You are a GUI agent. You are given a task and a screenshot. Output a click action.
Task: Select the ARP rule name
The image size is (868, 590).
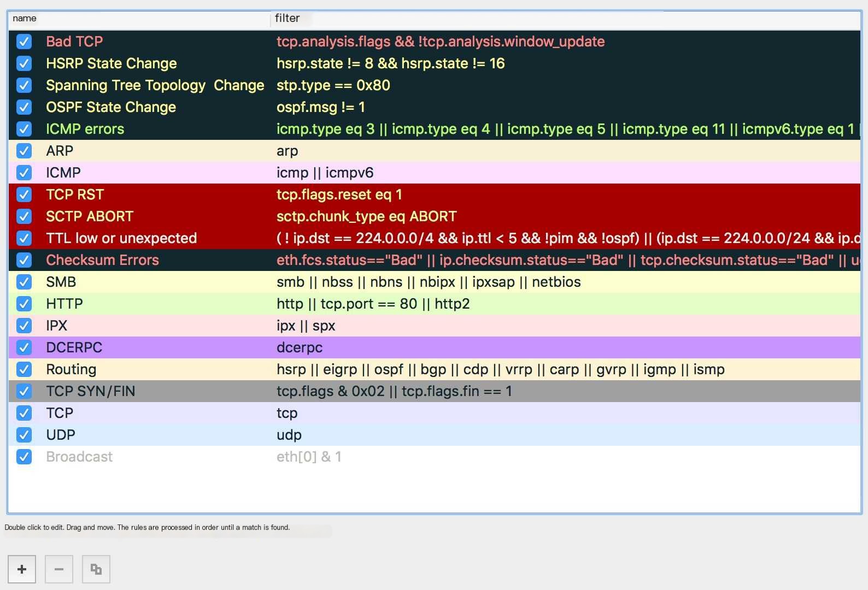tap(60, 151)
